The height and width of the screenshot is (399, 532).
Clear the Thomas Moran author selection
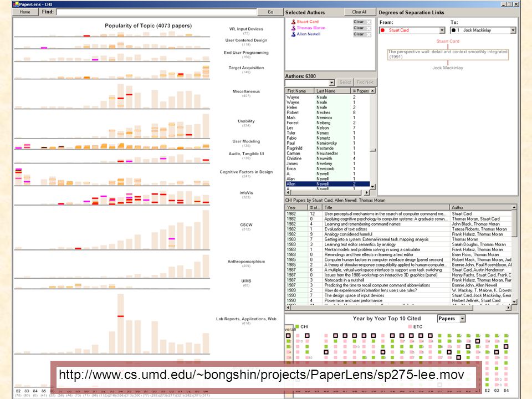click(362, 28)
